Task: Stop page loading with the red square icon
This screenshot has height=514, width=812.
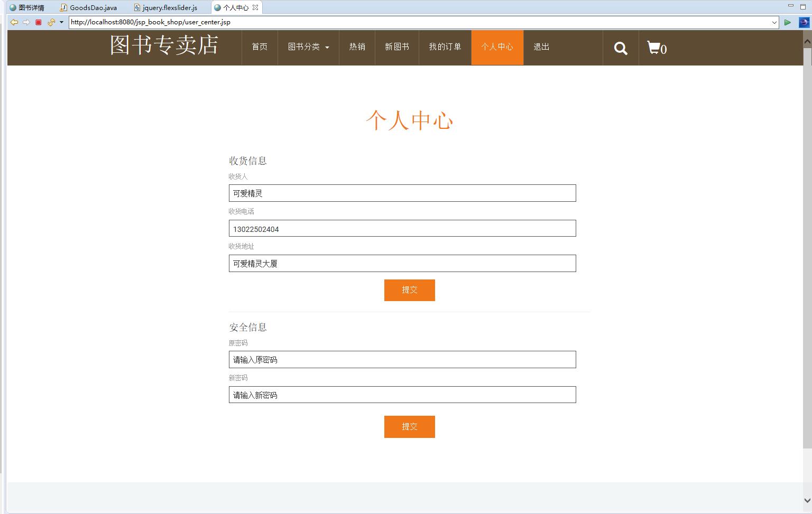Action: pyautogui.click(x=38, y=22)
